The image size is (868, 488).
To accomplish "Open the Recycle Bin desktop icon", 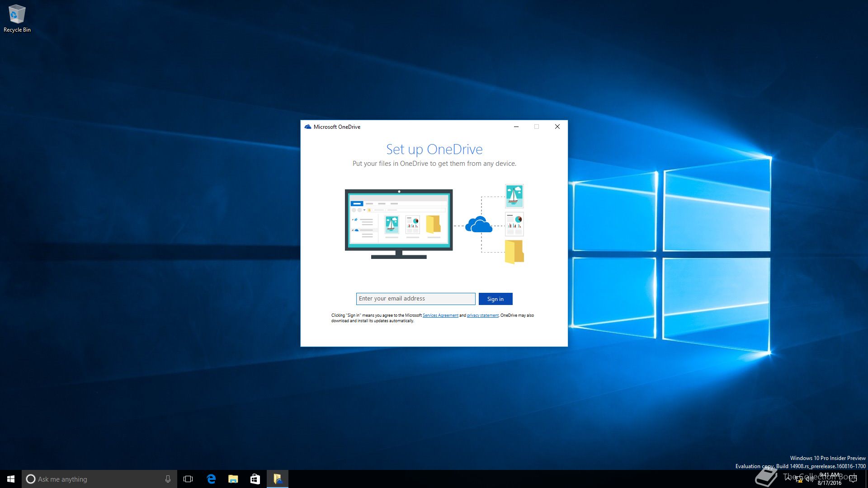I will coord(17,19).
